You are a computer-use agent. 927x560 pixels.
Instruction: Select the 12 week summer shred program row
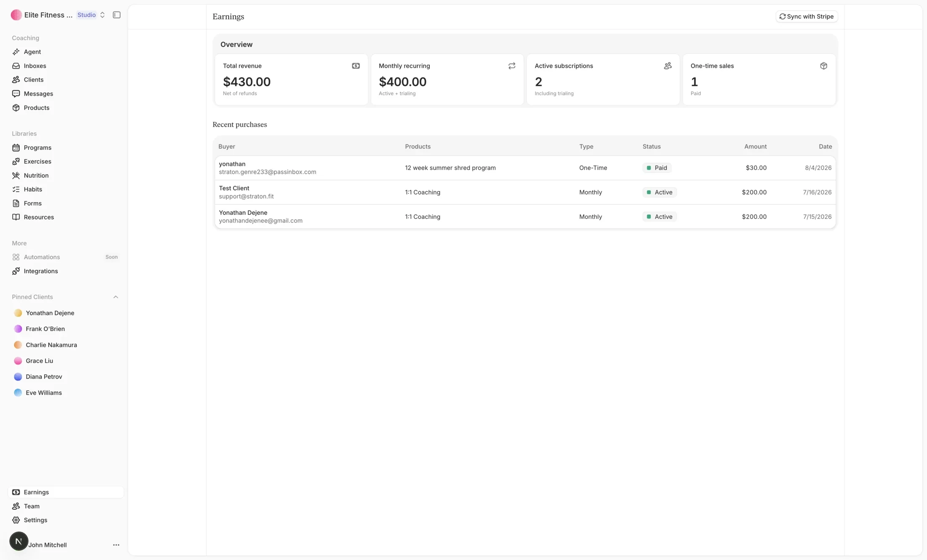click(525, 168)
